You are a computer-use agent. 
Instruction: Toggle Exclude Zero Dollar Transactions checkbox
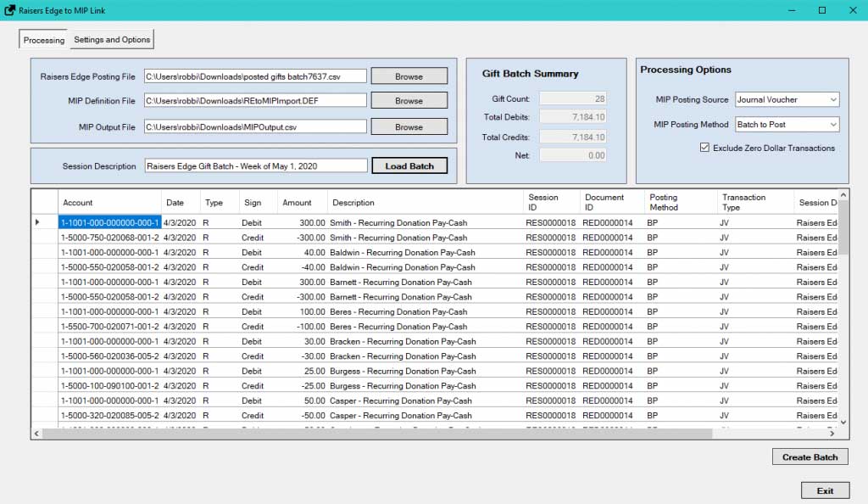(704, 148)
